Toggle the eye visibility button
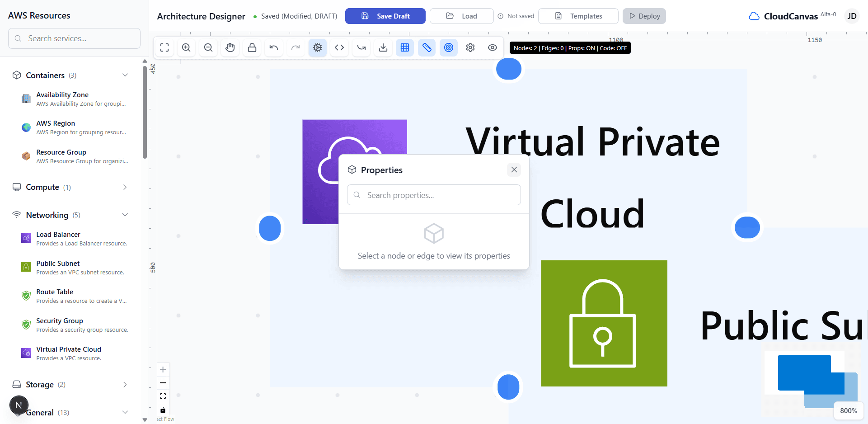Viewport: 868px width, 424px height. (493, 47)
